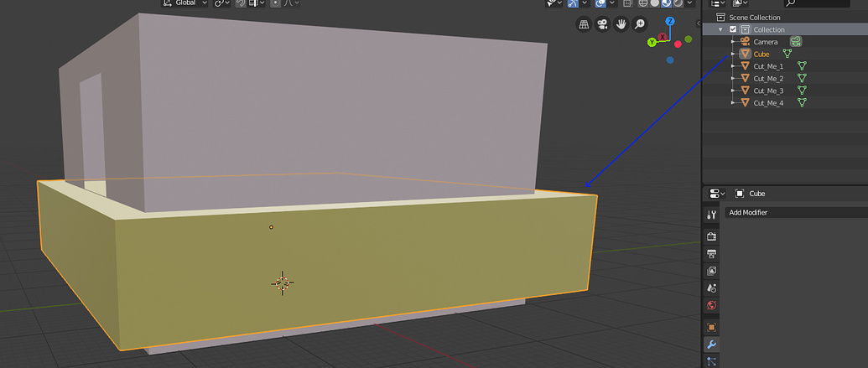This screenshot has height=368, width=868.
Task: Toggle the viewport overlays button
Action: (x=600, y=3)
